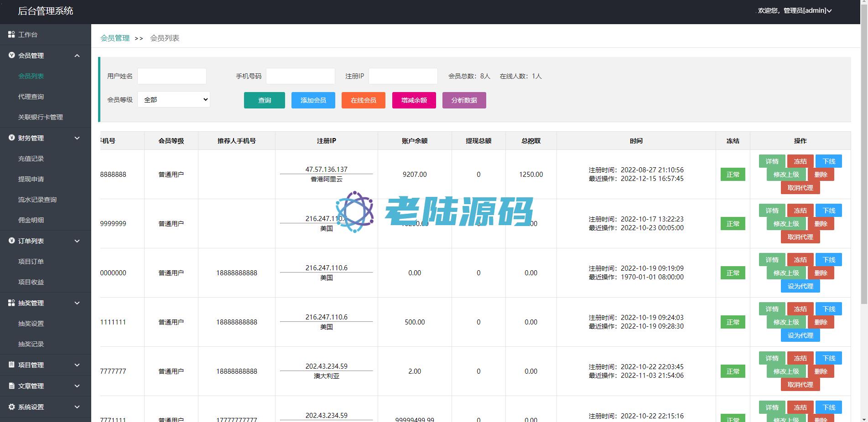Collapse the 会员管理 menu chevron
This screenshot has width=868, height=422.
(77, 56)
